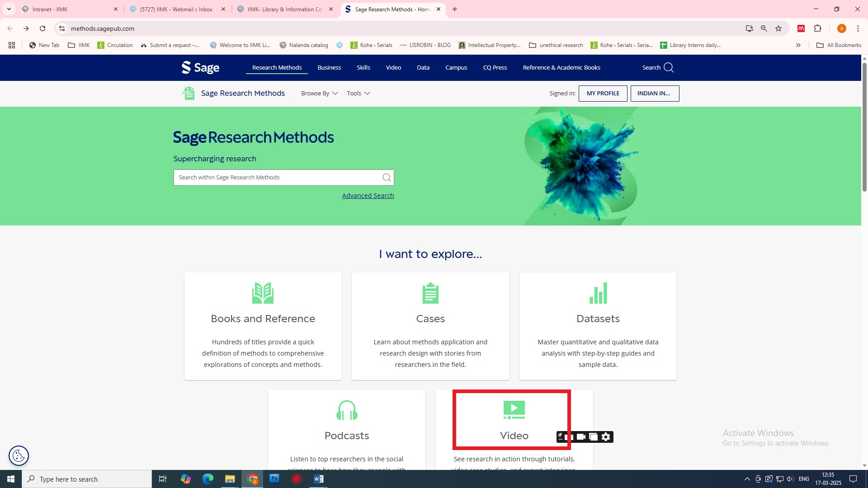The width and height of the screenshot is (868, 488).
Task: Open Microsoft Word from the taskbar
Action: tap(318, 479)
